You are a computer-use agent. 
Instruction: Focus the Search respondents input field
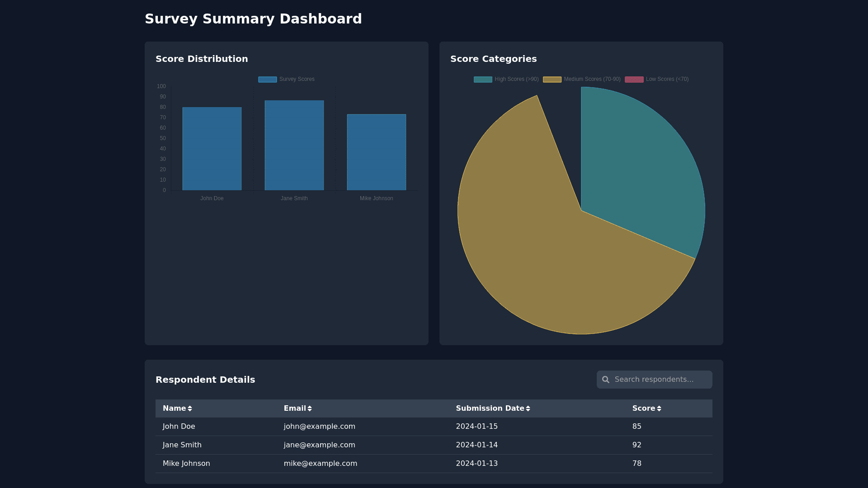[660, 380]
